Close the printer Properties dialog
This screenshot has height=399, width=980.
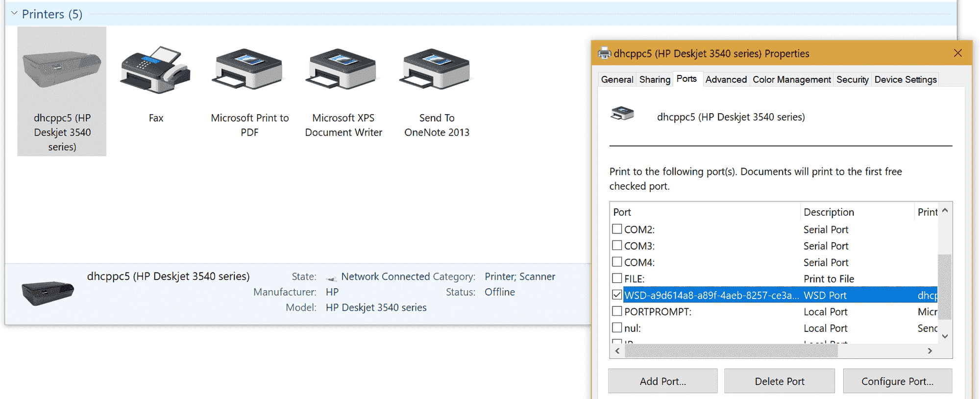pos(958,53)
